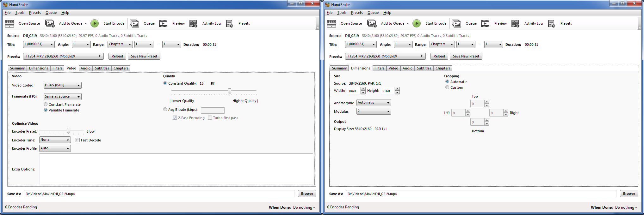Toggle 2-Pass Encoding checkbox

coord(175,118)
